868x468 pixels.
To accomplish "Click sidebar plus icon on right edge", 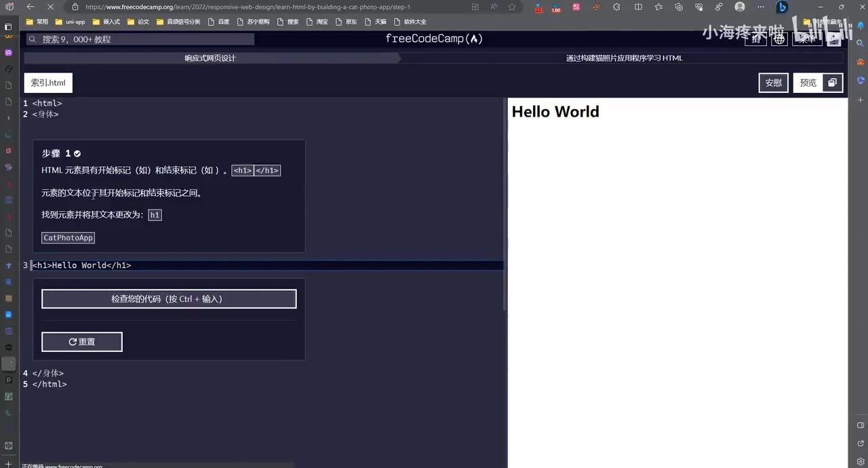I will click(861, 100).
